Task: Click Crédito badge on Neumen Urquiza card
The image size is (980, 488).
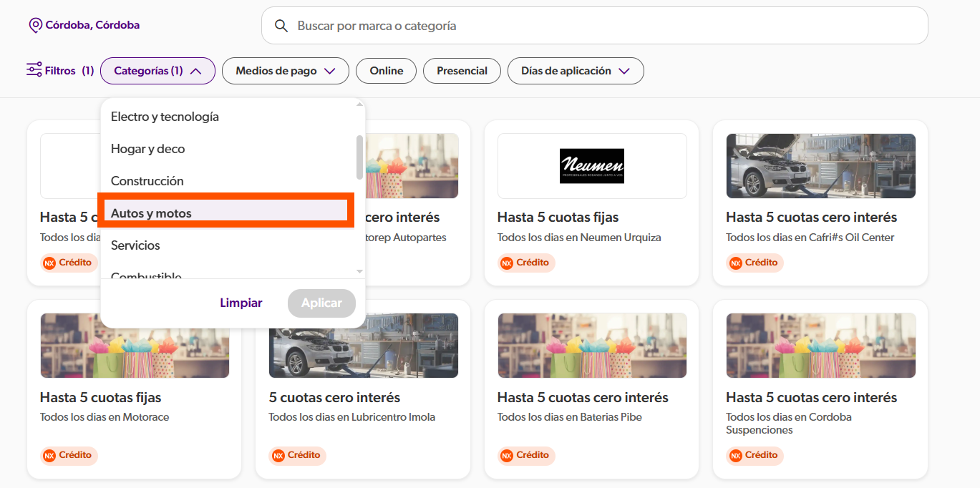Action: [x=526, y=263]
